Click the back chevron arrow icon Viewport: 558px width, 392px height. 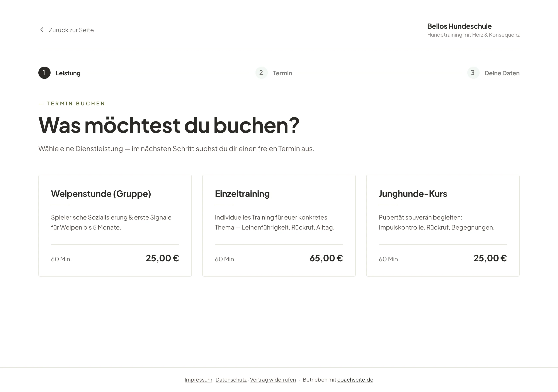(42, 30)
